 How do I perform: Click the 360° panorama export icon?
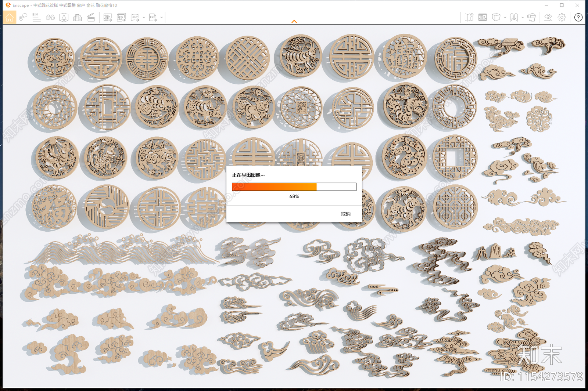(135, 17)
